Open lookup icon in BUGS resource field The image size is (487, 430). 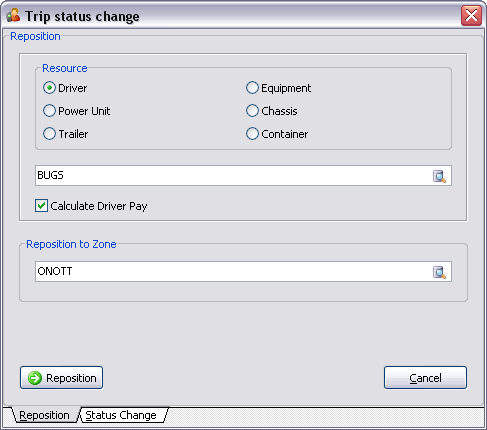click(x=439, y=176)
